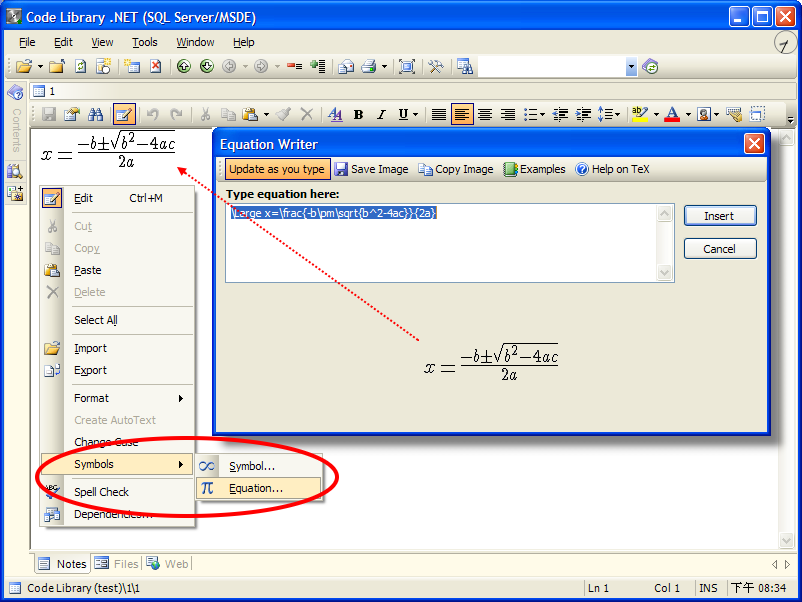This screenshot has width=802, height=602.
Task: Click the line spacing icon
Action: 606,114
